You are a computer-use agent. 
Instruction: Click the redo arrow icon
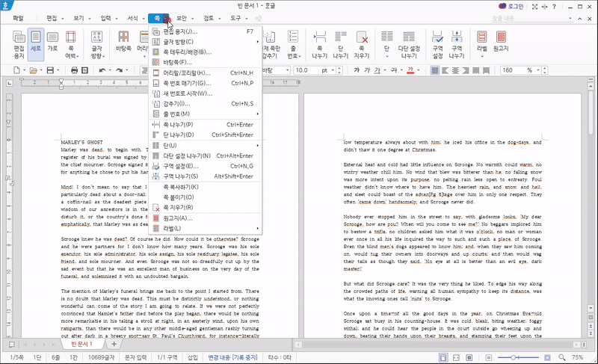pyautogui.click(x=119, y=70)
